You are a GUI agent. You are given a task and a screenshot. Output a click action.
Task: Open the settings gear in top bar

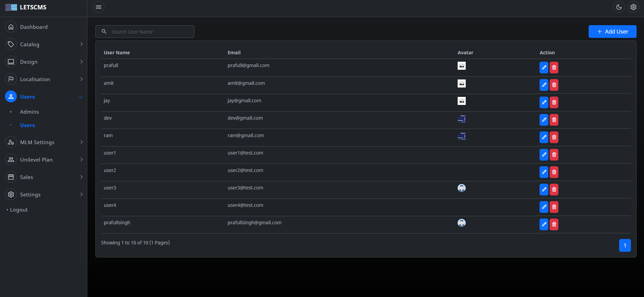(x=633, y=7)
